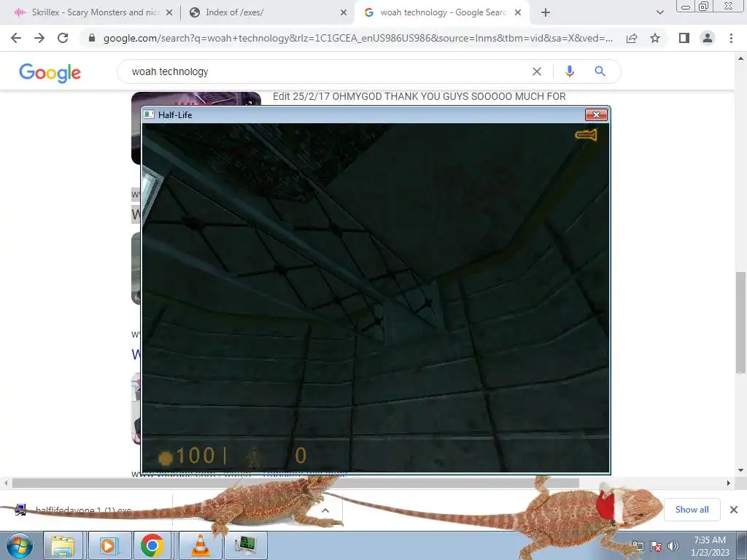Open the tab search dropdown chevron
The width and height of the screenshot is (747, 560).
coord(659,13)
